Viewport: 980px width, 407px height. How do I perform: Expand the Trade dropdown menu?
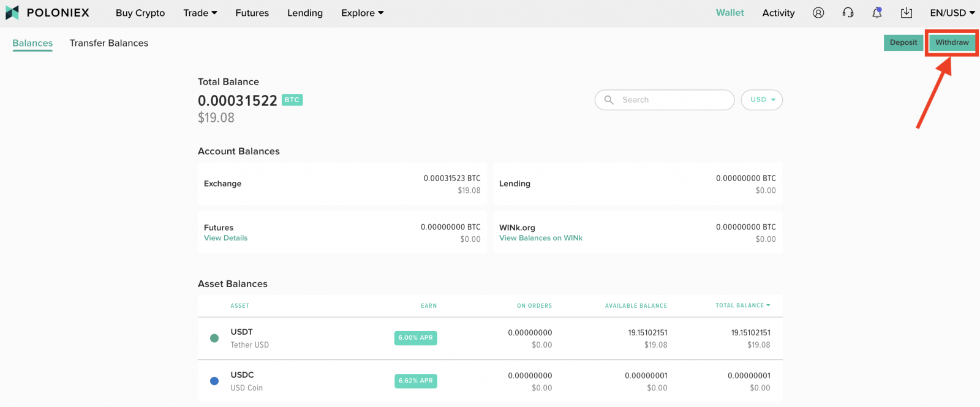tap(200, 13)
